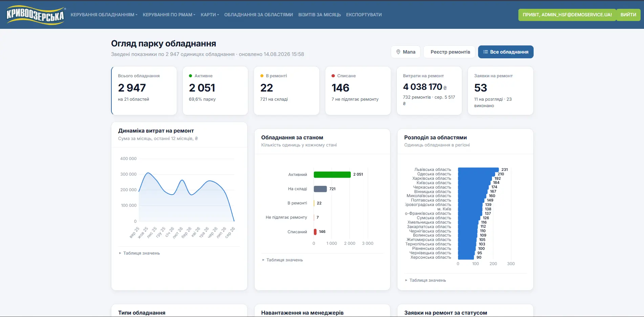Screen dimensions: 644x317
Task: Click the Динаміка витрат на ремонт heading
Action: (x=156, y=131)
